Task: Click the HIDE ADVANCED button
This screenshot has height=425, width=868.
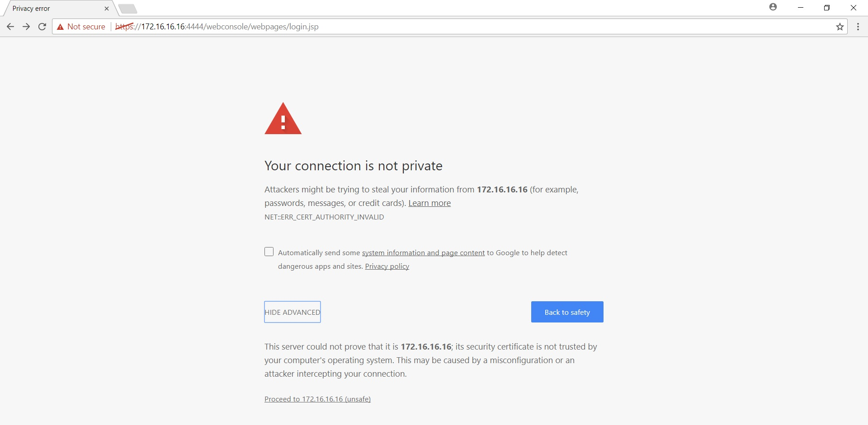Action: [292, 312]
